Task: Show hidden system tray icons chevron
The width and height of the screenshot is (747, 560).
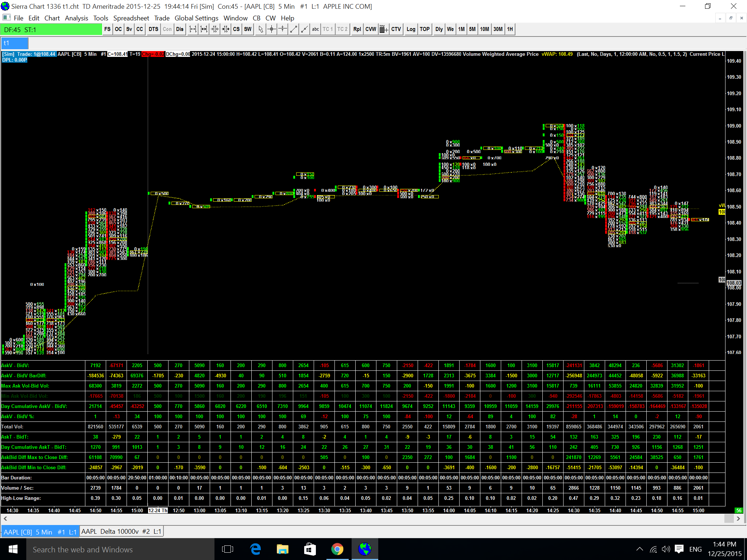Action: coord(639,549)
